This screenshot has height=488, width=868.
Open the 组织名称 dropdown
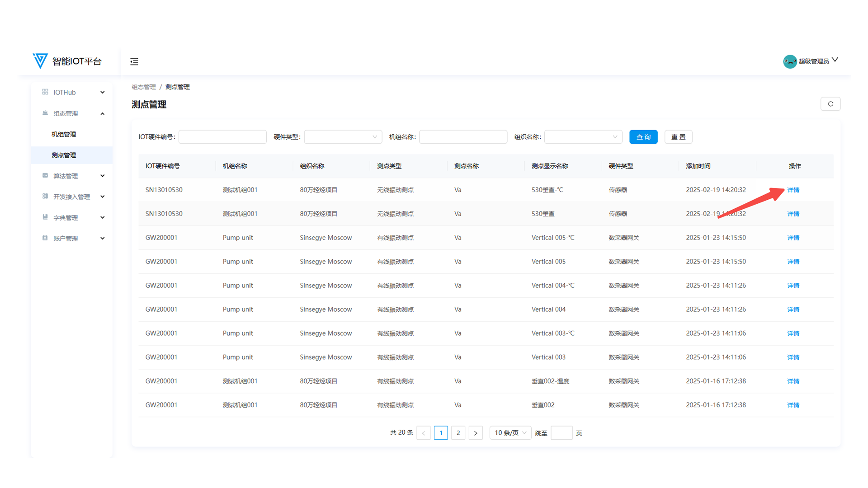pos(583,137)
